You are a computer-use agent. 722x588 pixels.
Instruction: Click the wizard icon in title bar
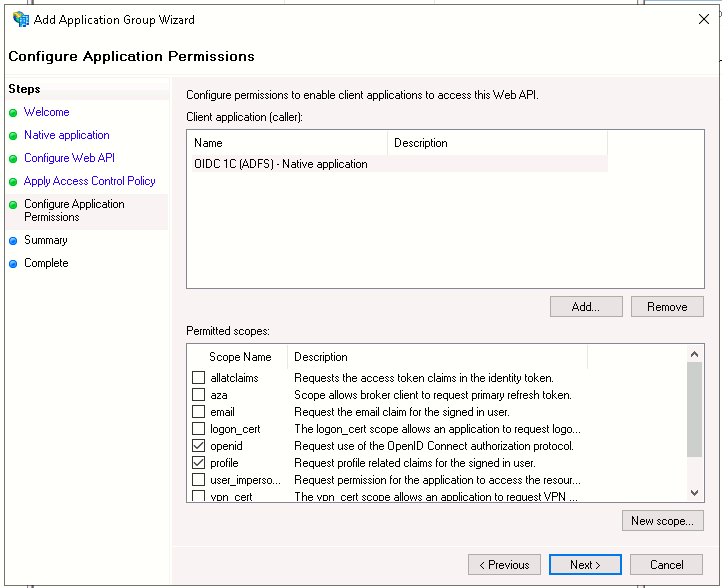20,19
